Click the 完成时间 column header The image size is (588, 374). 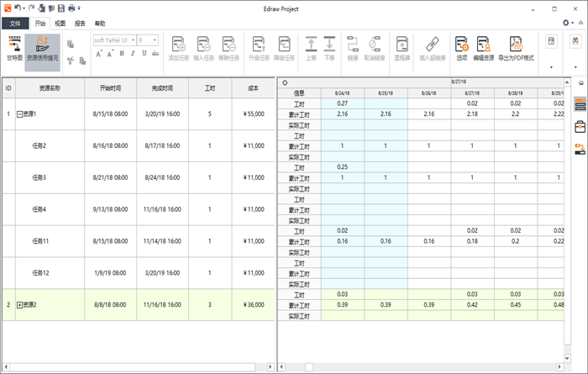click(x=162, y=88)
